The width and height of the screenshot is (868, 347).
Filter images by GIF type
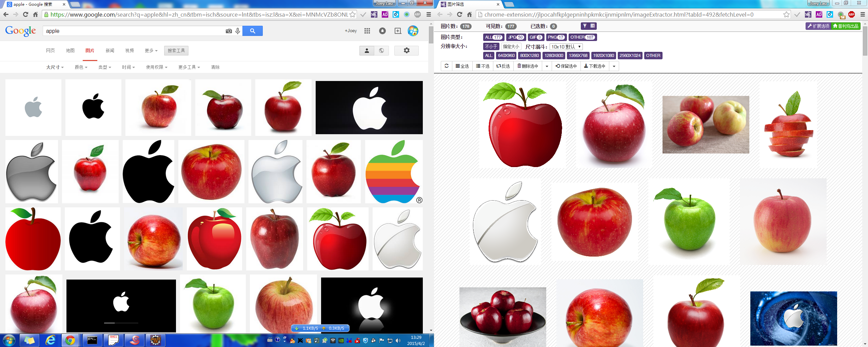click(536, 37)
